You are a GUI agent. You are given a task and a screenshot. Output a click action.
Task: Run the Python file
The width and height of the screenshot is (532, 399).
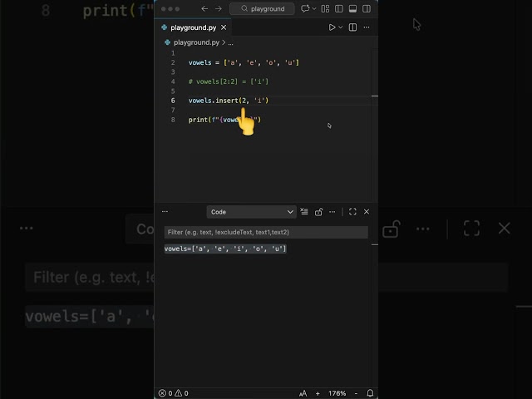pos(332,27)
